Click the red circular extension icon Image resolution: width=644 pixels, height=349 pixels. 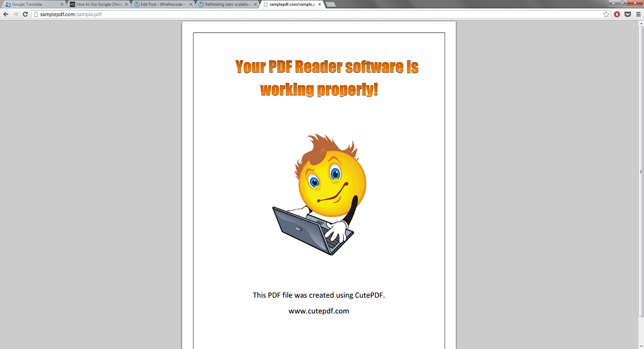click(x=617, y=14)
